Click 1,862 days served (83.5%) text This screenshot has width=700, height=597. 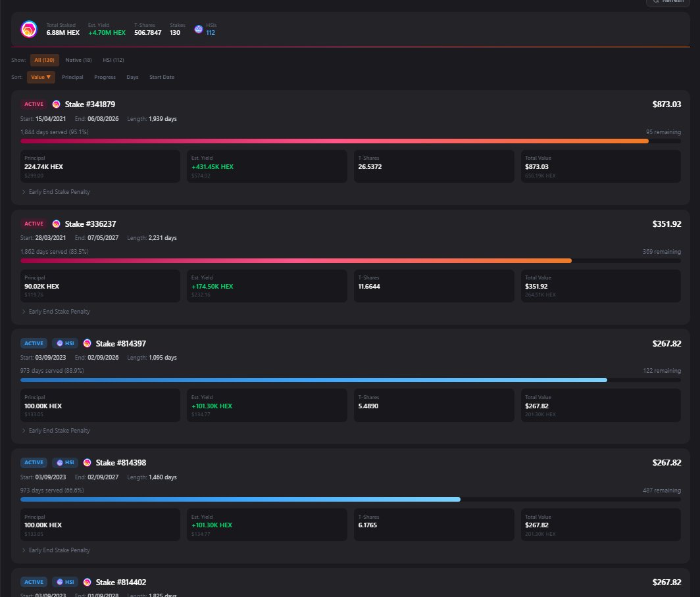coord(55,252)
